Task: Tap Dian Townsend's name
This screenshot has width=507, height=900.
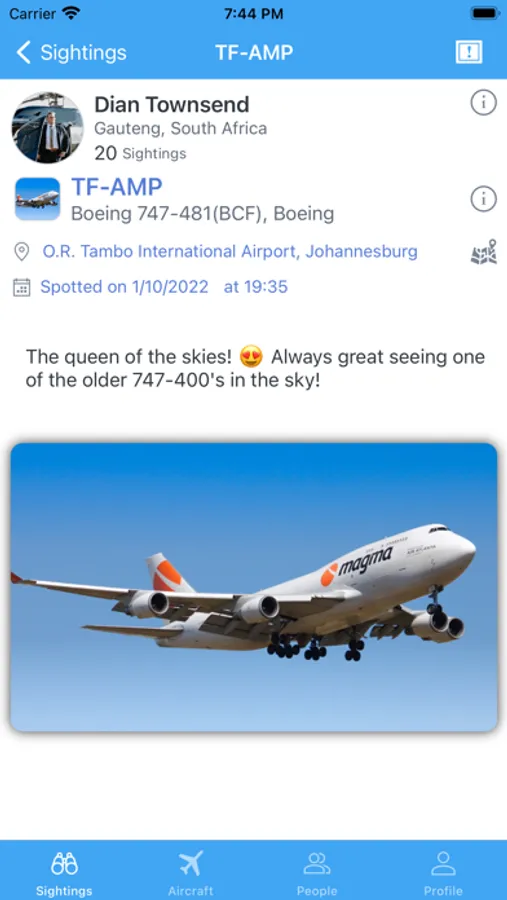Action: point(172,104)
